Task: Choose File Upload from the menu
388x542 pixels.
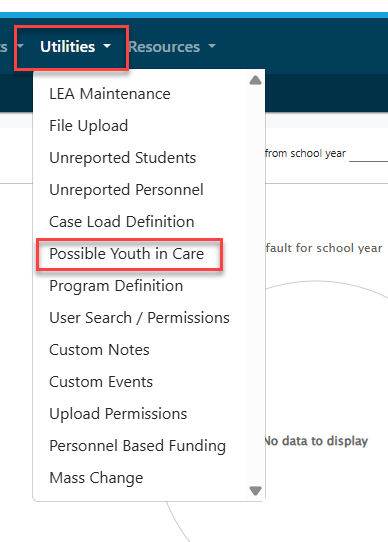Action: click(89, 126)
